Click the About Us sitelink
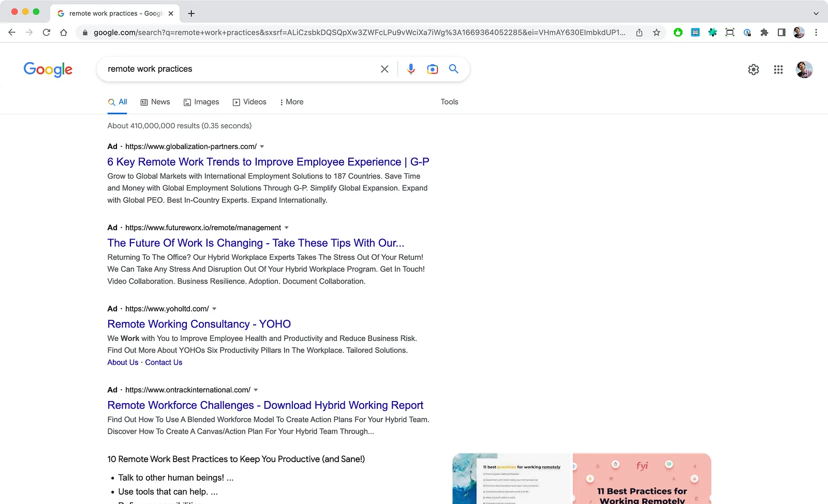The image size is (828, 504). pos(123,362)
